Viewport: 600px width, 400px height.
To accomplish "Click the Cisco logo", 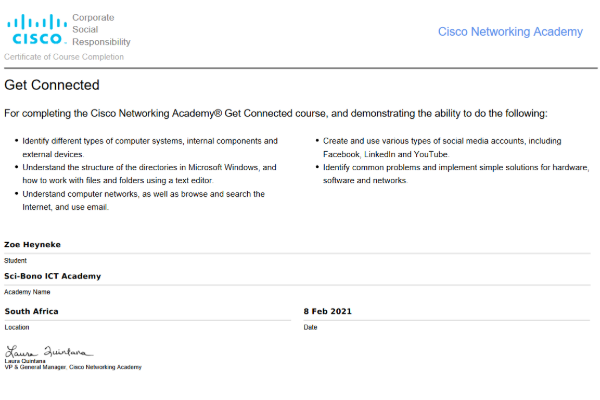I will coord(37,29).
